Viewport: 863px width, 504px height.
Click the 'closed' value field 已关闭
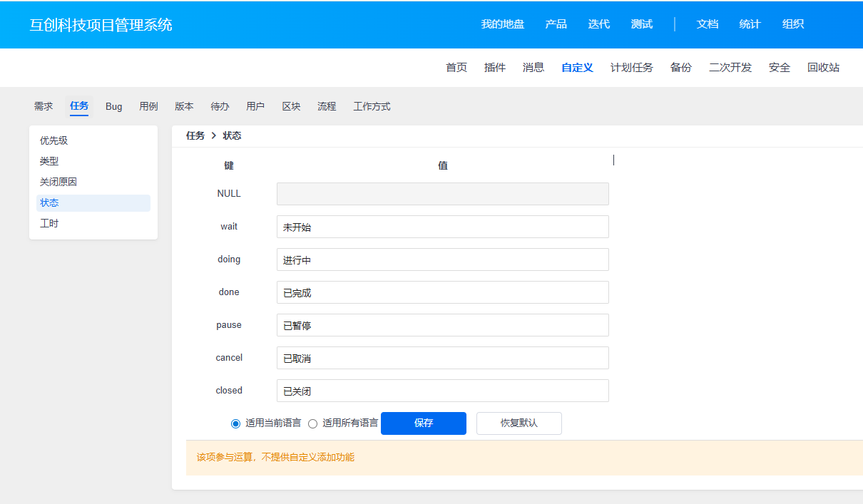(442, 391)
